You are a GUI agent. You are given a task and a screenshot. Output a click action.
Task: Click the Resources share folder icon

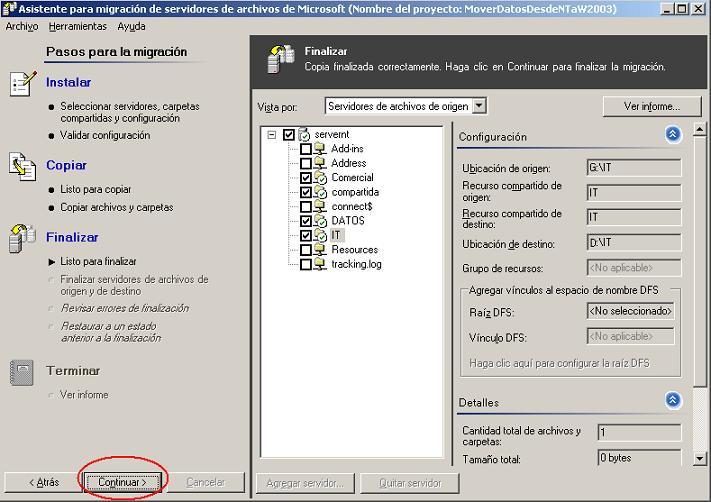320,249
